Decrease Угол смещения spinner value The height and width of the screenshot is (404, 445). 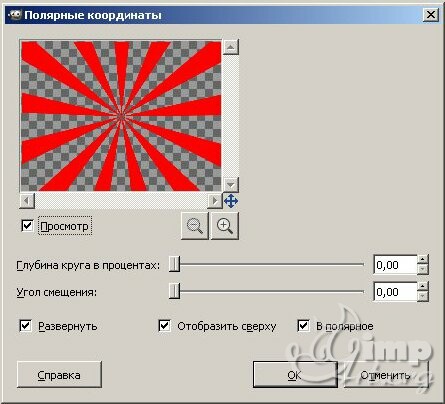click(x=422, y=296)
